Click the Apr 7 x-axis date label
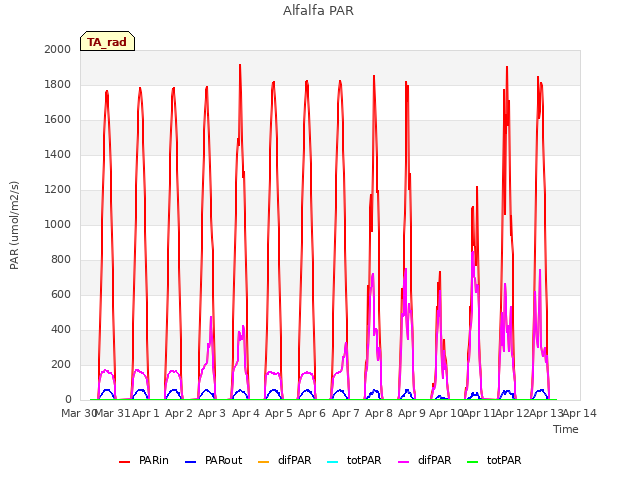Viewport: 640px width, 480px height. click(346, 413)
